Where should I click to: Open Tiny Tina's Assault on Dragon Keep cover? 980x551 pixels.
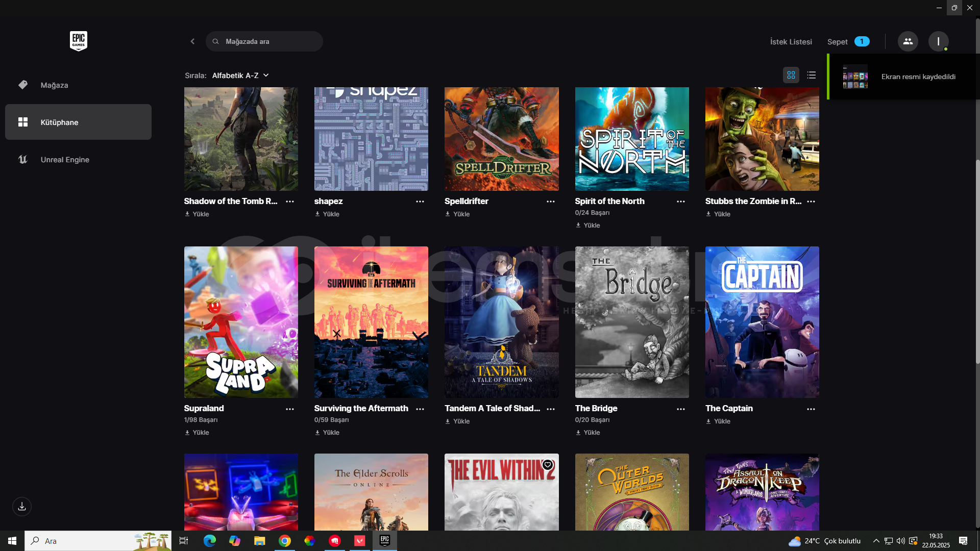[762, 492]
